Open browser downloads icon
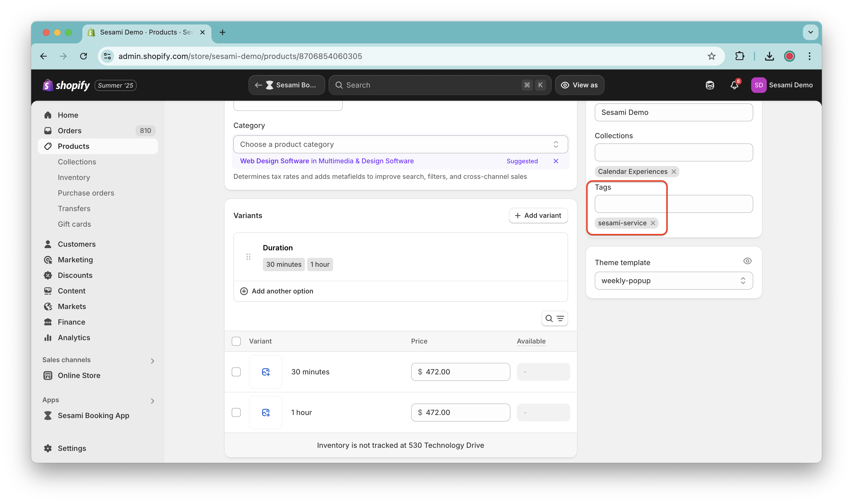 coord(769,56)
